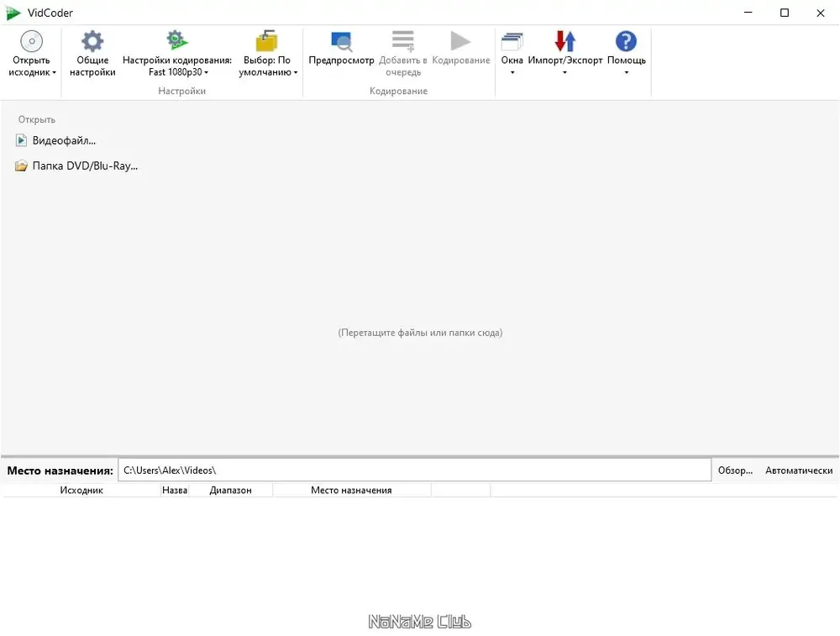Click the Добавить в очередь label
This screenshot has height=636, width=840.
click(x=403, y=66)
